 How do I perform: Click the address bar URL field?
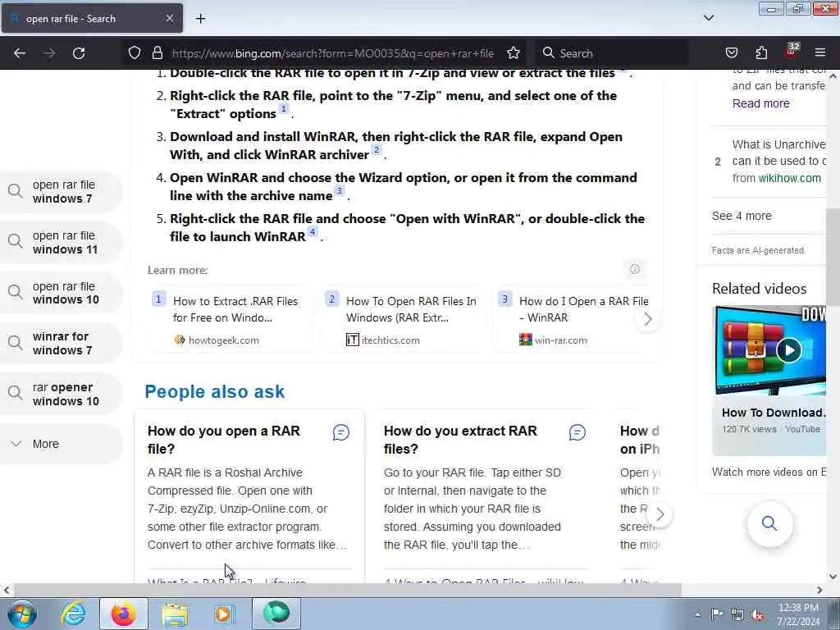(333, 53)
